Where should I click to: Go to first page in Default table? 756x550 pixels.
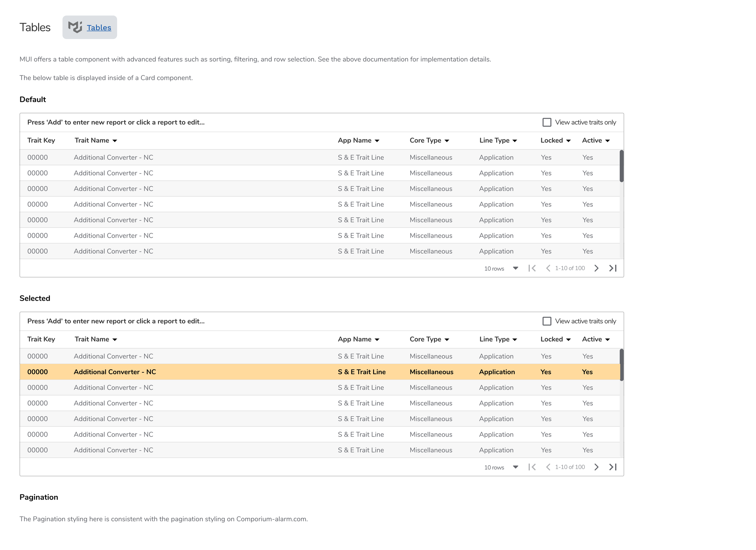(x=532, y=268)
